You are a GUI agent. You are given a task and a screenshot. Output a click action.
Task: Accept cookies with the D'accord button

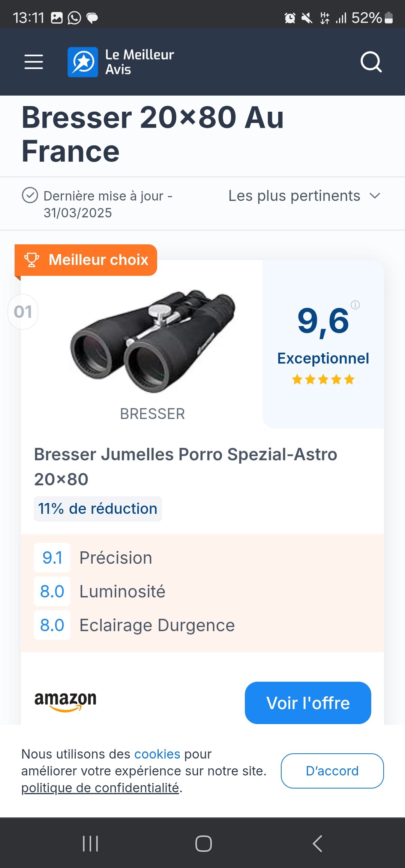pos(332,771)
